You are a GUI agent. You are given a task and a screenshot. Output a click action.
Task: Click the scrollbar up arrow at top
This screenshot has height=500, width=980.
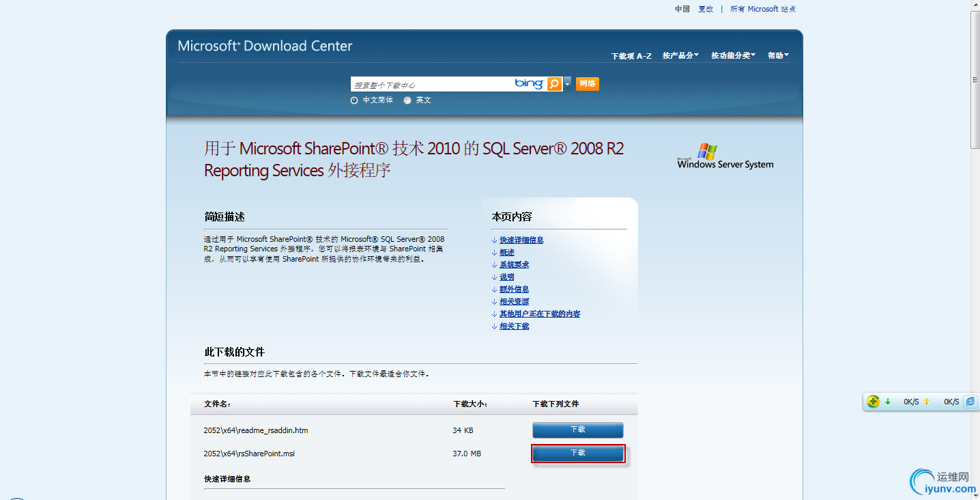point(975,5)
